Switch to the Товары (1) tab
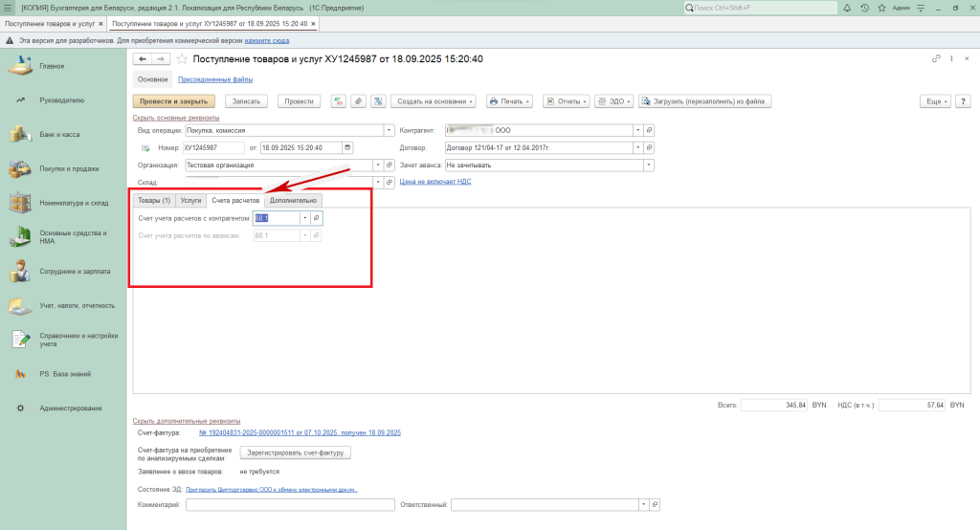 pos(154,200)
